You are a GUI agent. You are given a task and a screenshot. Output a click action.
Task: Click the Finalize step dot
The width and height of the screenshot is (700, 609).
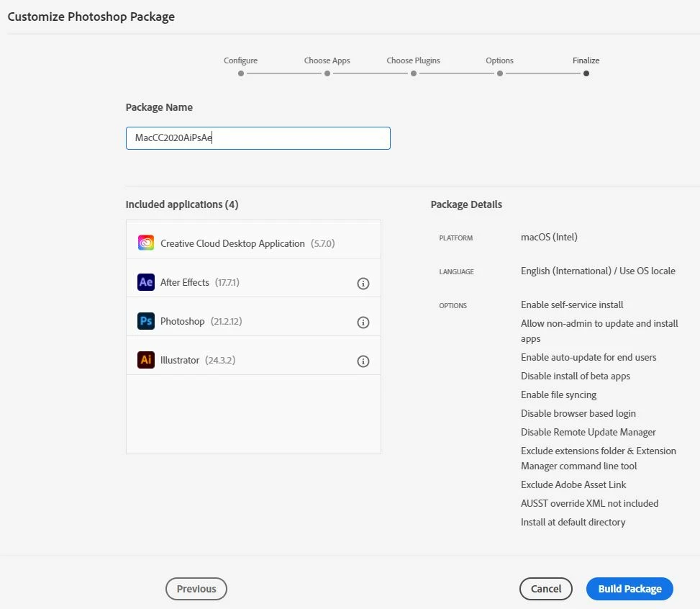coord(586,73)
